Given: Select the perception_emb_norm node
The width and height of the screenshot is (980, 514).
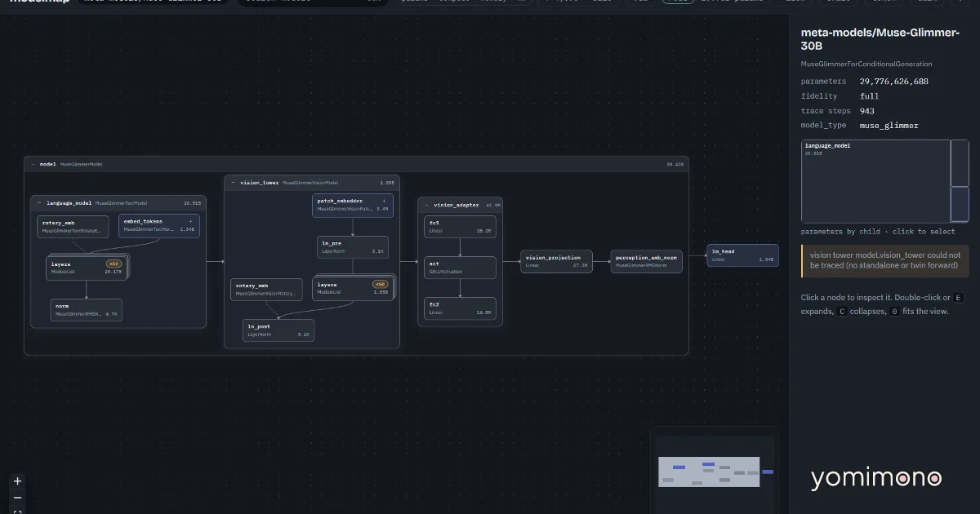Looking at the screenshot, I should pos(646,261).
